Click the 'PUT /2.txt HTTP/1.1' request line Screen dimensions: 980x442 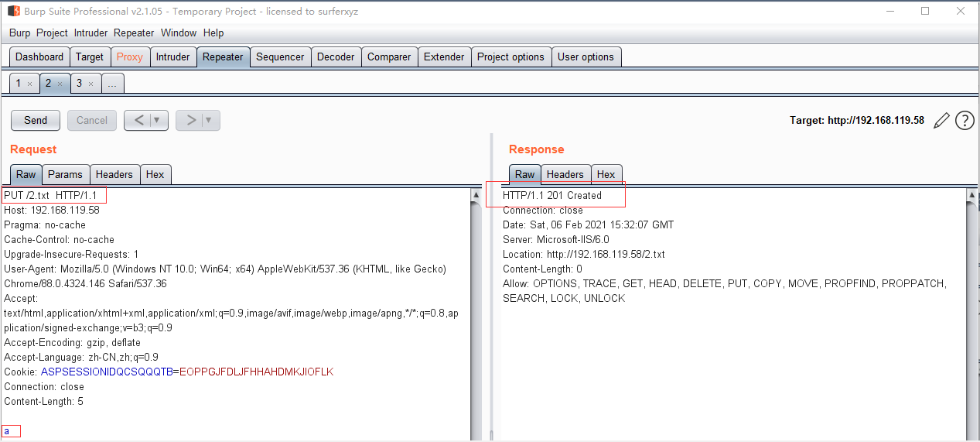click(50, 195)
